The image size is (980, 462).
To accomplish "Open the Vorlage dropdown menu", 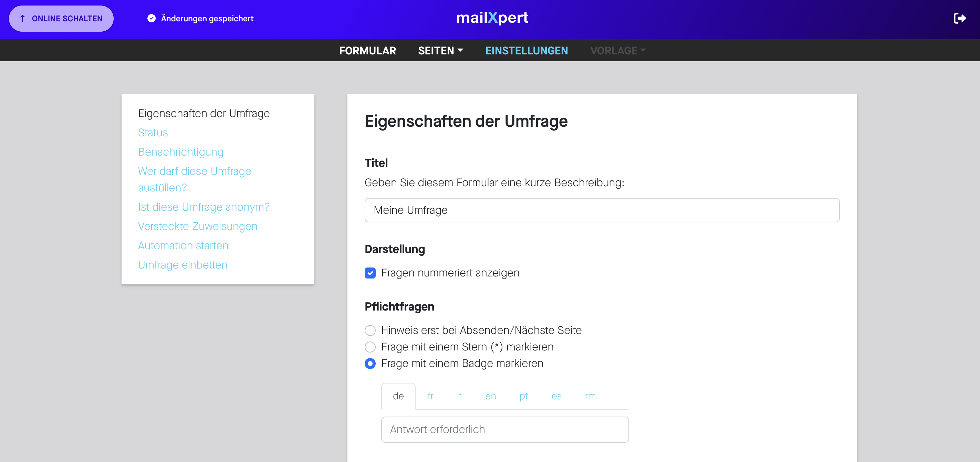I will (x=617, y=51).
